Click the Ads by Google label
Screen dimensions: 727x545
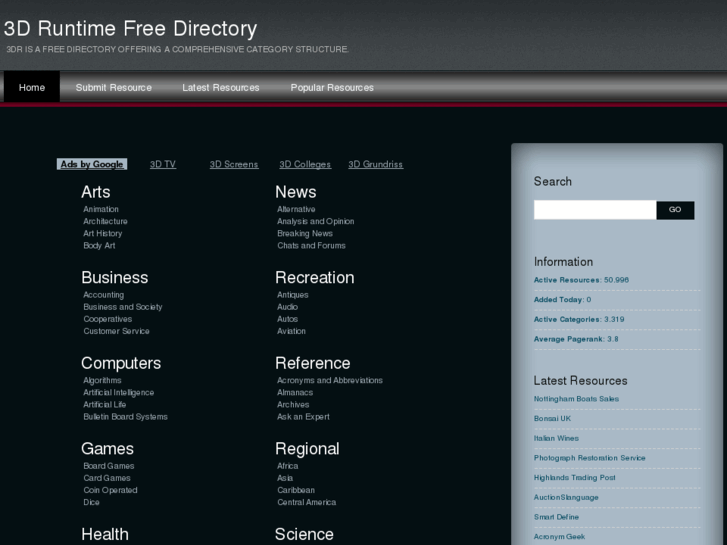[x=92, y=164]
